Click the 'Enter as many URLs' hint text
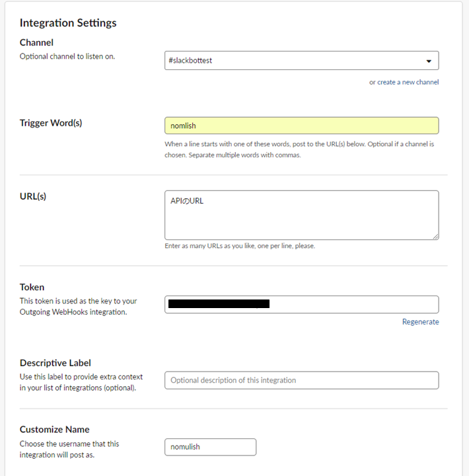Viewport: 469px width, 476px height. tap(240, 246)
